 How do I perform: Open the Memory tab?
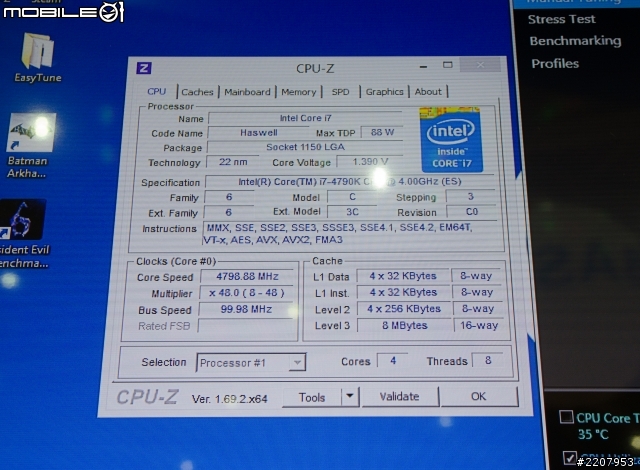point(298,92)
